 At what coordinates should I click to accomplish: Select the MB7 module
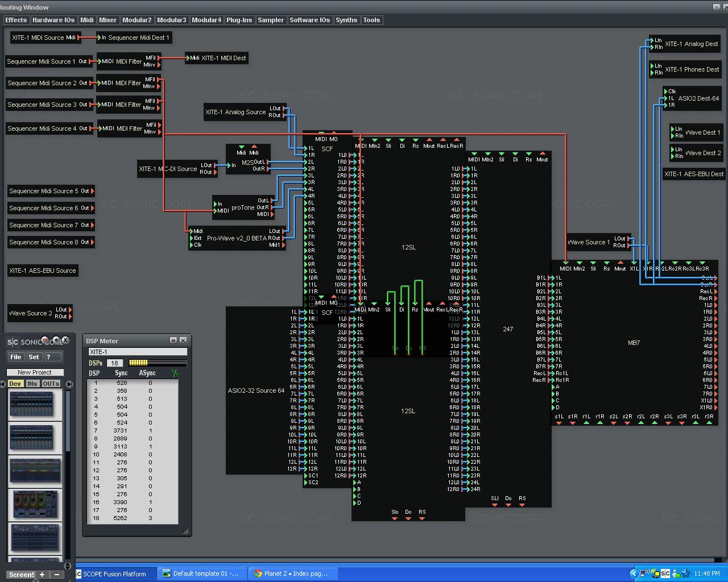pyautogui.click(x=634, y=343)
